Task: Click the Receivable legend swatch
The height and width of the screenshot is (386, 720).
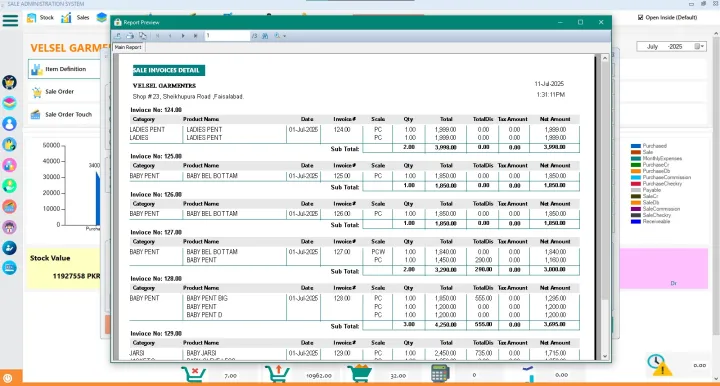Action: [x=636, y=222]
